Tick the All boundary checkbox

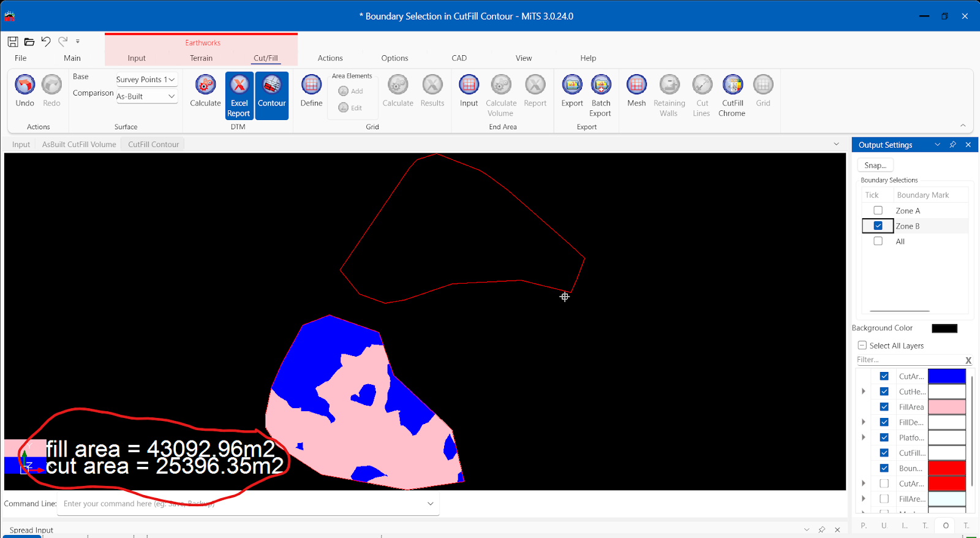click(x=878, y=241)
